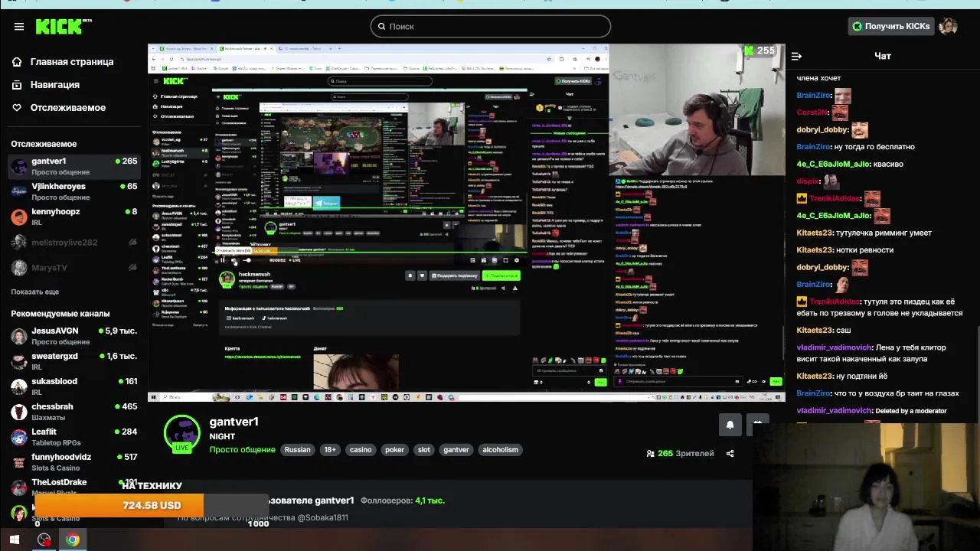Click the chessbrah avatar icon
980x551 pixels.
(19, 412)
